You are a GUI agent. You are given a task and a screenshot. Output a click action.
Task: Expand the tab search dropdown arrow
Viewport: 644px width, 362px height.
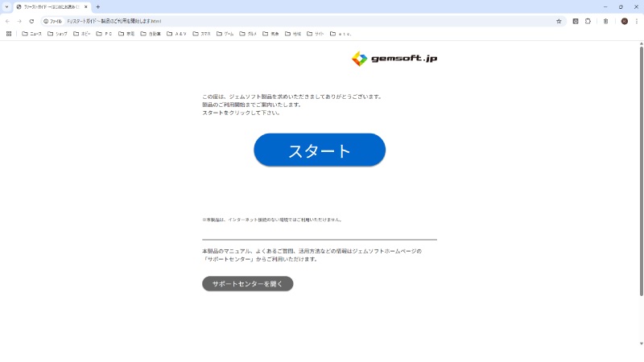tap(6, 6)
